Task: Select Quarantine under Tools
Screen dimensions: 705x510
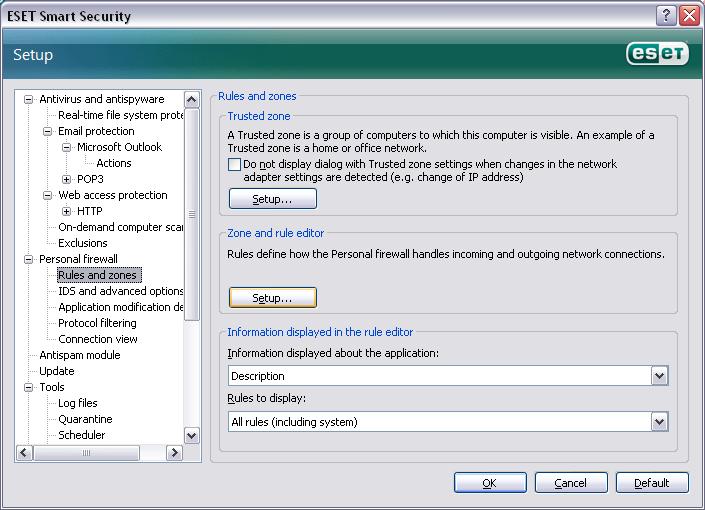Action: 85,419
